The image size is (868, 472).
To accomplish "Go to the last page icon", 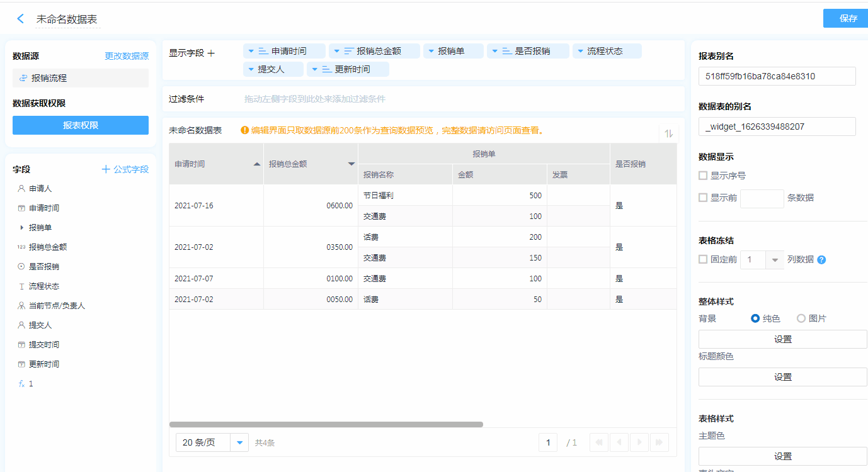I will tap(660, 442).
